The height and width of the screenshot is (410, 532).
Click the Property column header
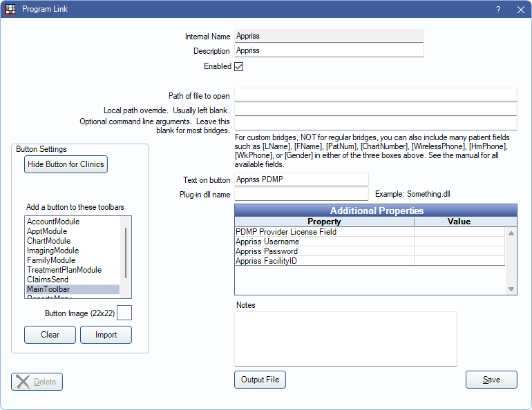[324, 222]
